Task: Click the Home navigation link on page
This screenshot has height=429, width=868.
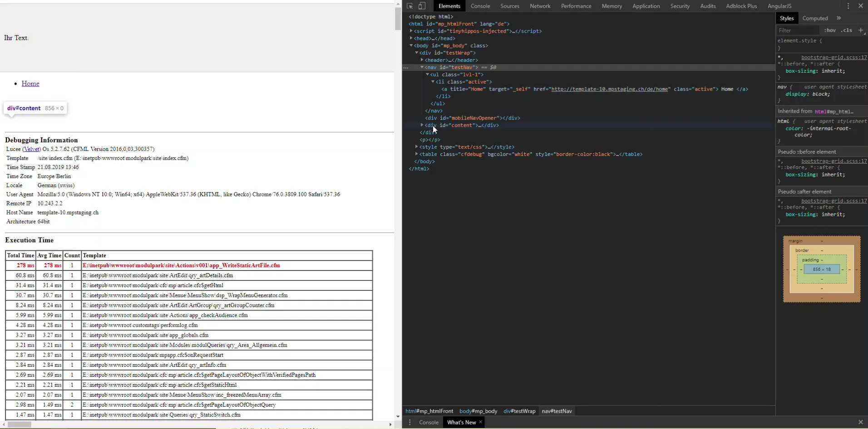Action: 30,84
